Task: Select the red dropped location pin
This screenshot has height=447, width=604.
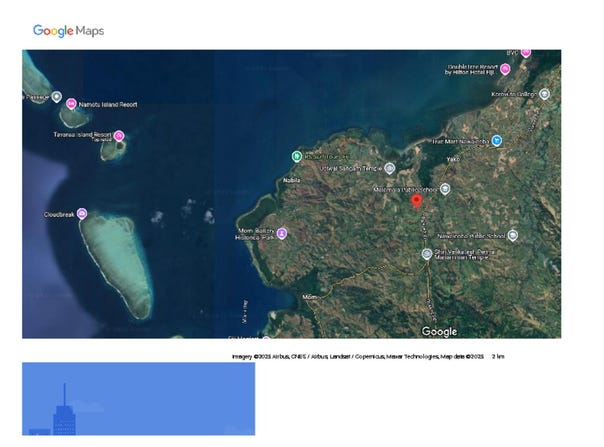Action: pyautogui.click(x=416, y=201)
